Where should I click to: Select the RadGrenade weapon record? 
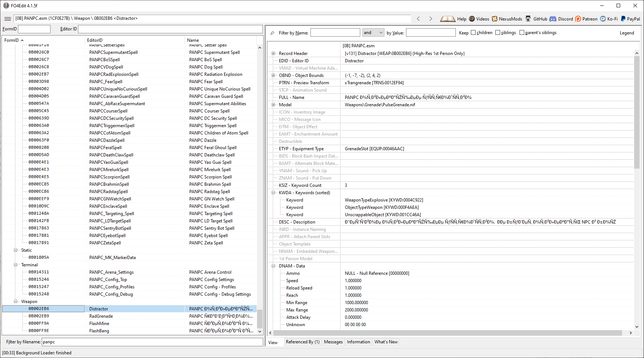click(x=129, y=316)
